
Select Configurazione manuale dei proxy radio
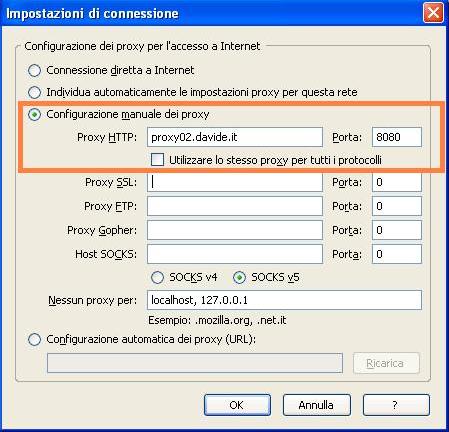tap(34, 114)
